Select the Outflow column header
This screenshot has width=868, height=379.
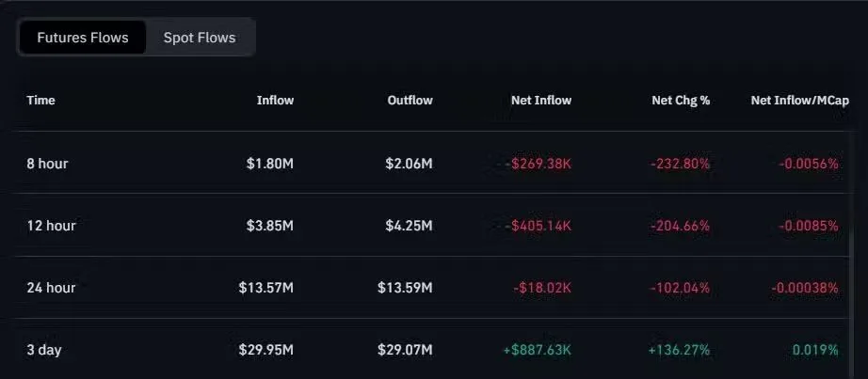tap(410, 100)
